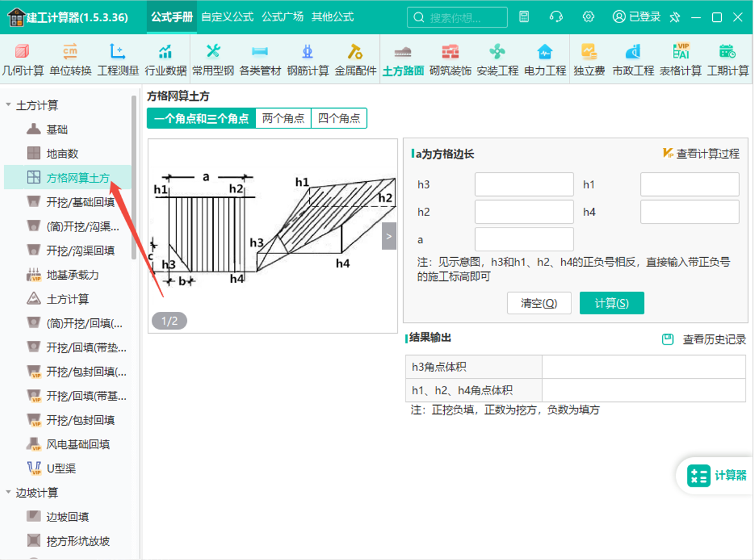Open 金属配件 metal fittings tool
The width and height of the screenshot is (754, 560).
355,60
